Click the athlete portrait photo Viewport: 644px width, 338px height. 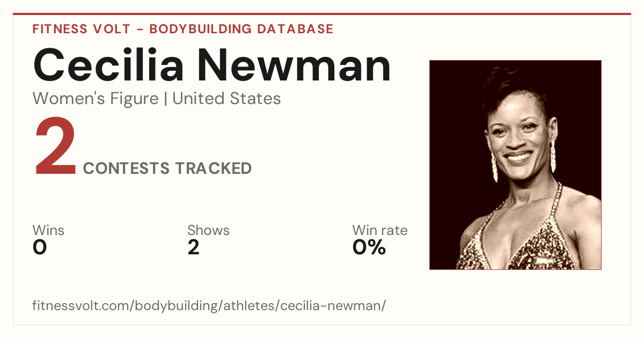[515, 165]
